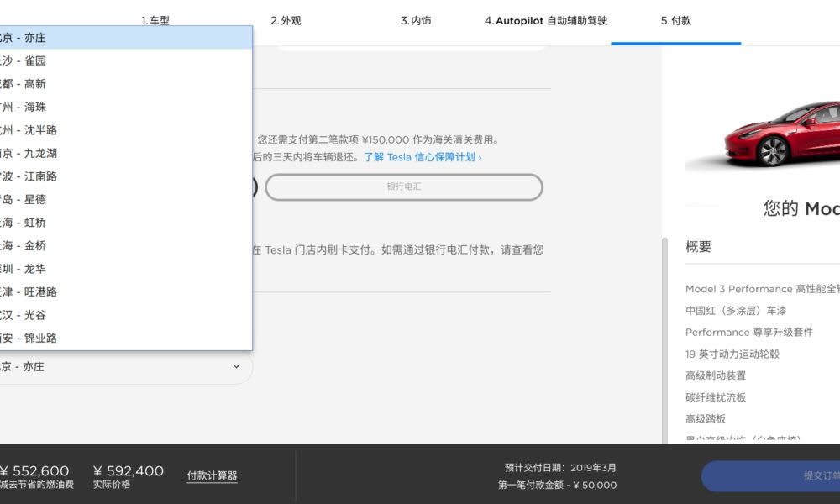
Task: Select the 旺港路 delivery location
Action: [x=126, y=291]
